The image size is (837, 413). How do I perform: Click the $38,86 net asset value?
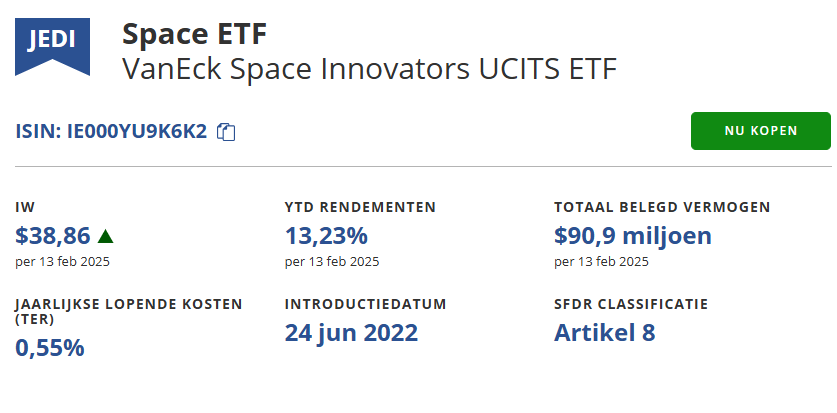[x=53, y=236]
